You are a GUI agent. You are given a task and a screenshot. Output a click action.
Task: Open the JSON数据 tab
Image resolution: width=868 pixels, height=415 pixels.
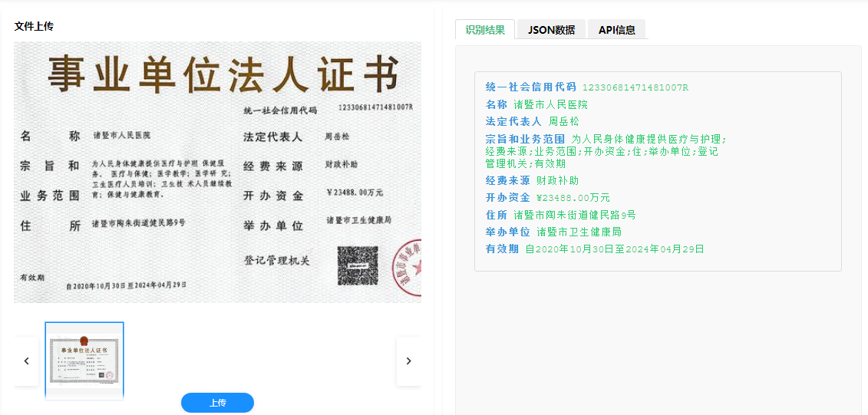[x=551, y=30]
